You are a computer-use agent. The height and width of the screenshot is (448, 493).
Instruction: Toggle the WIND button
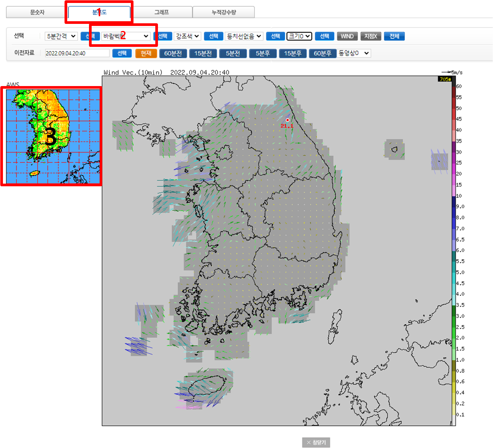pyautogui.click(x=347, y=36)
